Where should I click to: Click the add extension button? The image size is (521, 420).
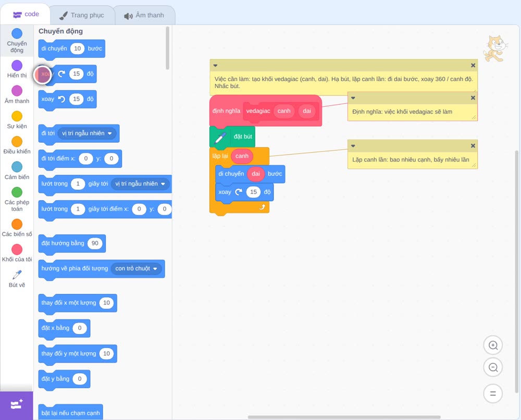coord(17,405)
